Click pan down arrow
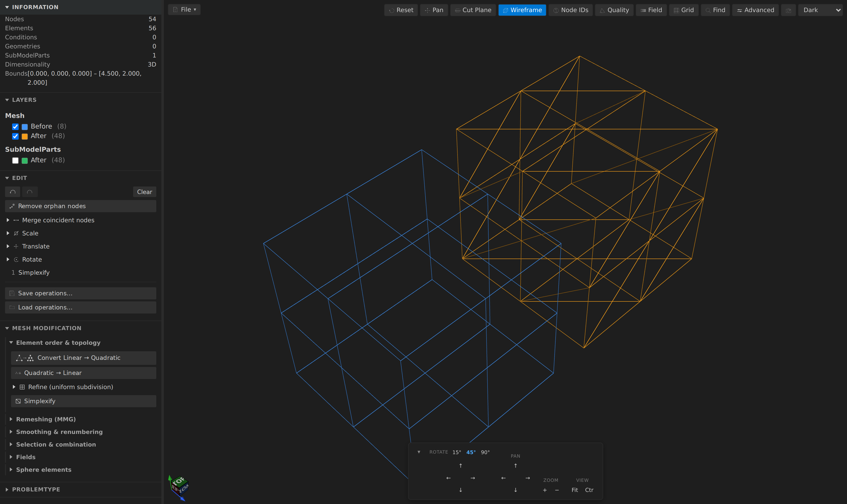Screen dimensions: 847x504 tap(516, 490)
